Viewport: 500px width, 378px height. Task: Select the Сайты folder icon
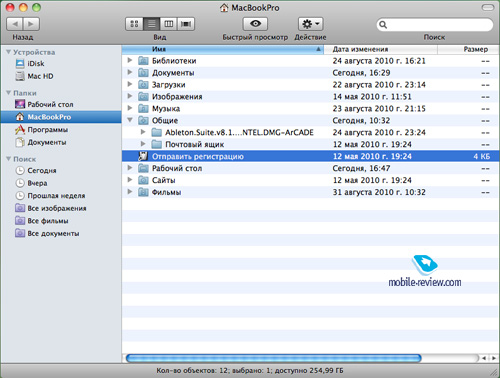pos(143,180)
